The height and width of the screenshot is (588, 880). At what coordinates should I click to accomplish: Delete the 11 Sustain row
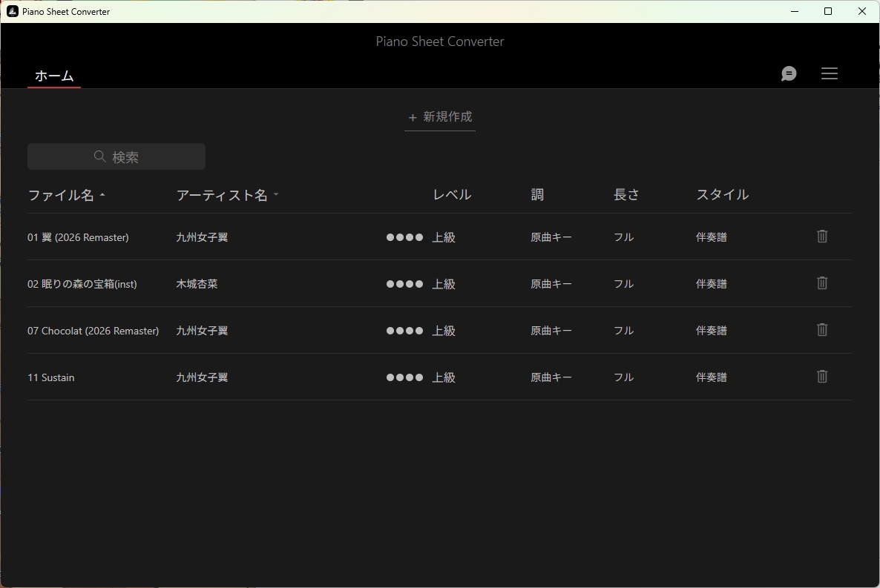click(821, 377)
